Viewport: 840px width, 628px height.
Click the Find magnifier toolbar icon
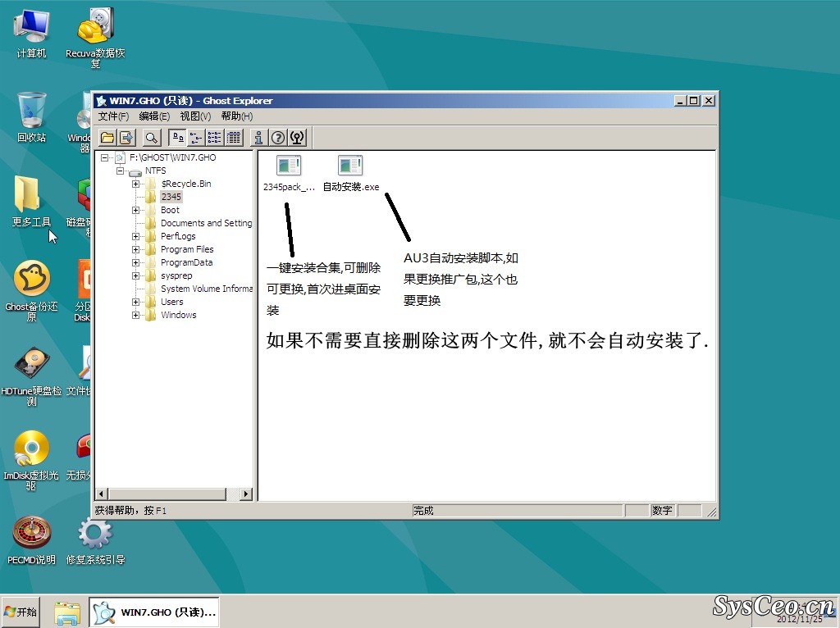coord(152,138)
